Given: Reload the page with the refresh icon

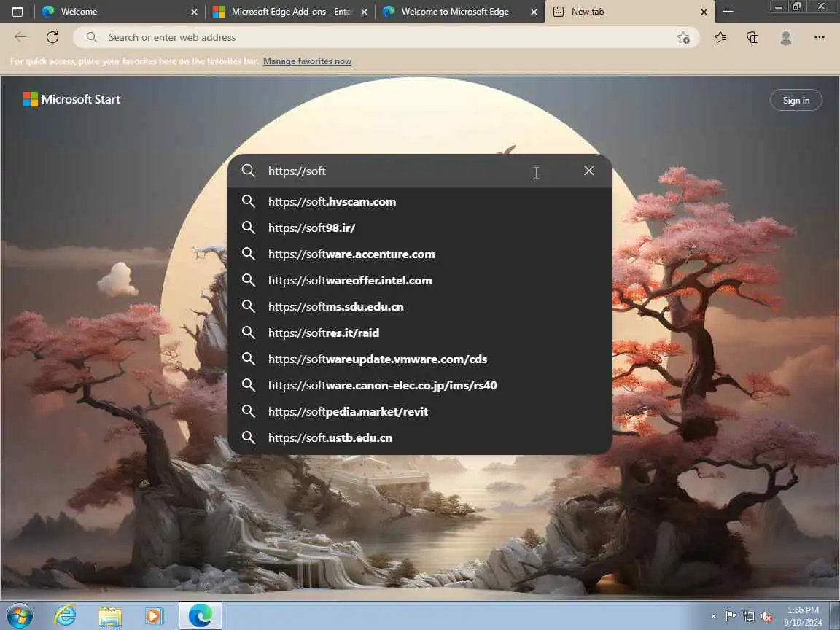Looking at the screenshot, I should [x=52, y=37].
